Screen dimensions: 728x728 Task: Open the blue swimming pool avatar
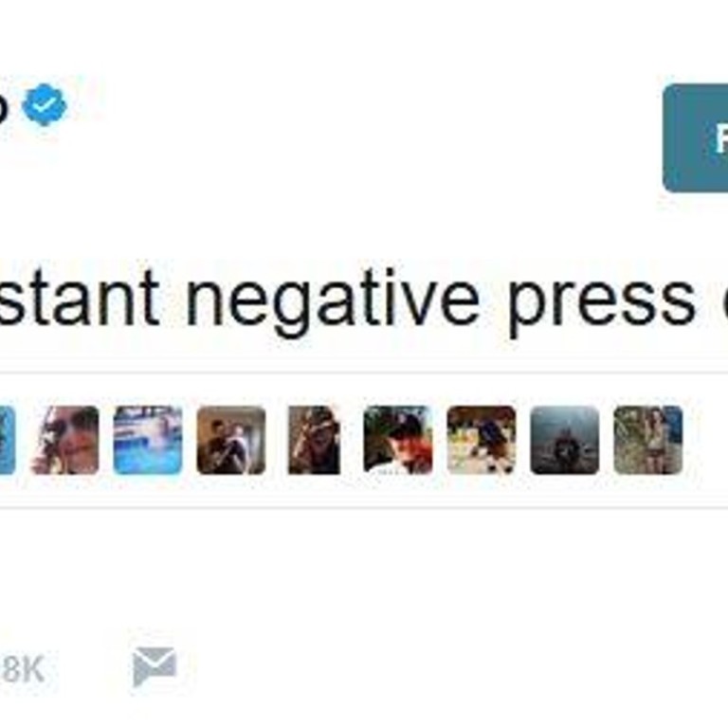(x=148, y=440)
